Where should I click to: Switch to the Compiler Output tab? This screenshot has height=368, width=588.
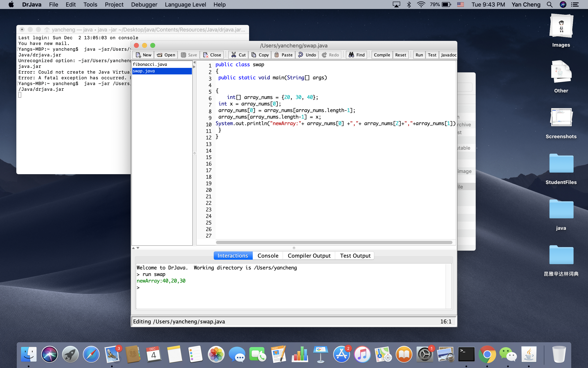coord(309,256)
